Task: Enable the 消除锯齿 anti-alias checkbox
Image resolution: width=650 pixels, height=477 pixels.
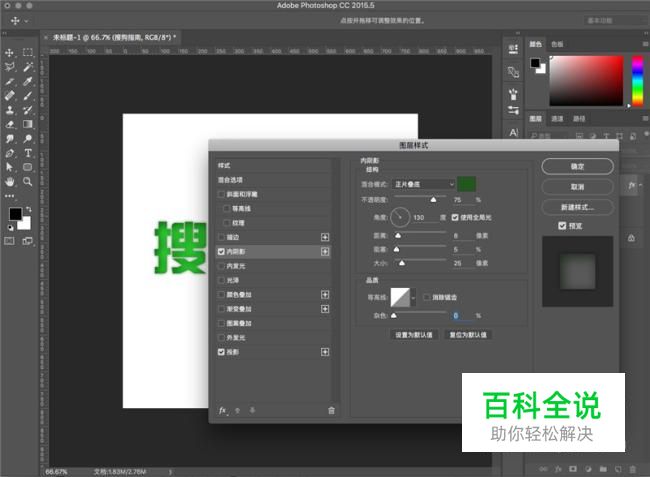Action: [x=427, y=297]
